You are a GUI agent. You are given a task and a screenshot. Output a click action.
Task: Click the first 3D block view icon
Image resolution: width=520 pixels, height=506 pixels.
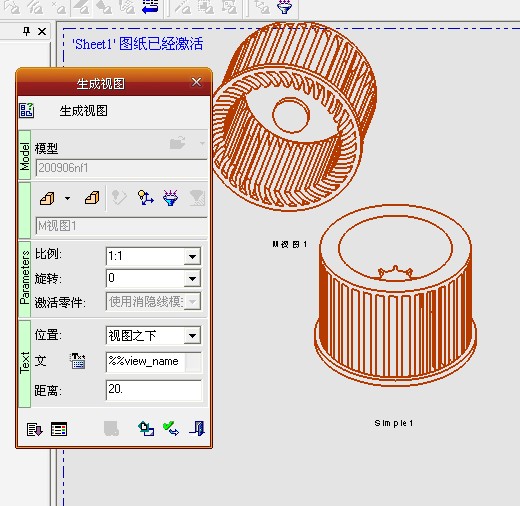coord(47,198)
